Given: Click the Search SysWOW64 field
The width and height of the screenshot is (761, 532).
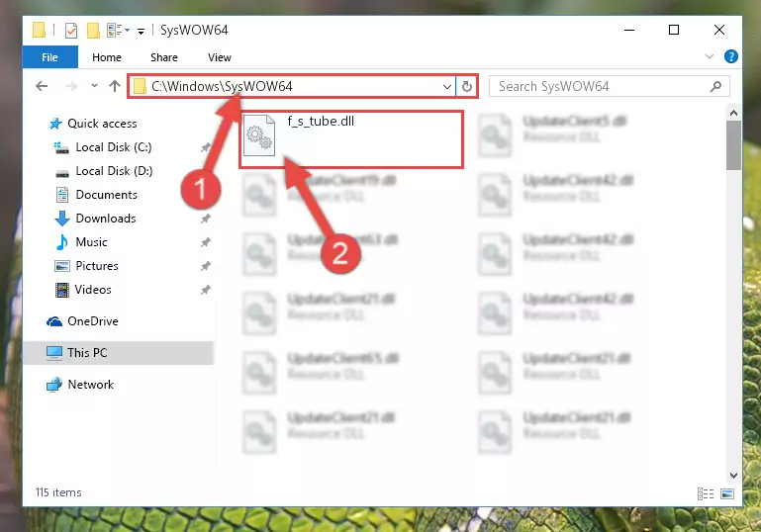Looking at the screenshot, I should (x=609, y=86).
